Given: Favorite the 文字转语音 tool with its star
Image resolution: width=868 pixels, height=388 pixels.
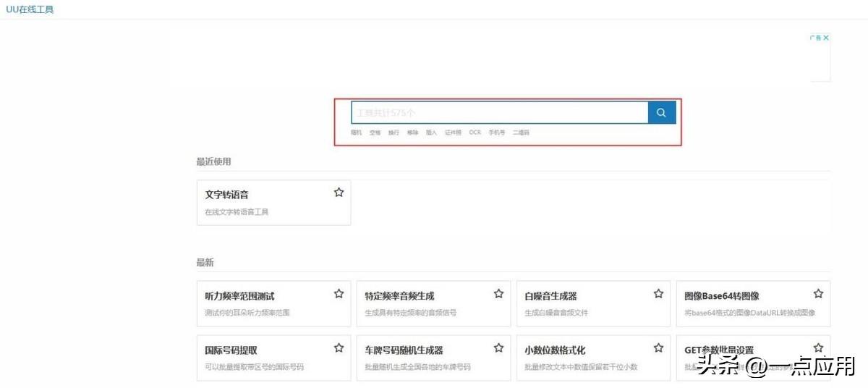Looking at the screenshot, I should click(x=339, y=193).
